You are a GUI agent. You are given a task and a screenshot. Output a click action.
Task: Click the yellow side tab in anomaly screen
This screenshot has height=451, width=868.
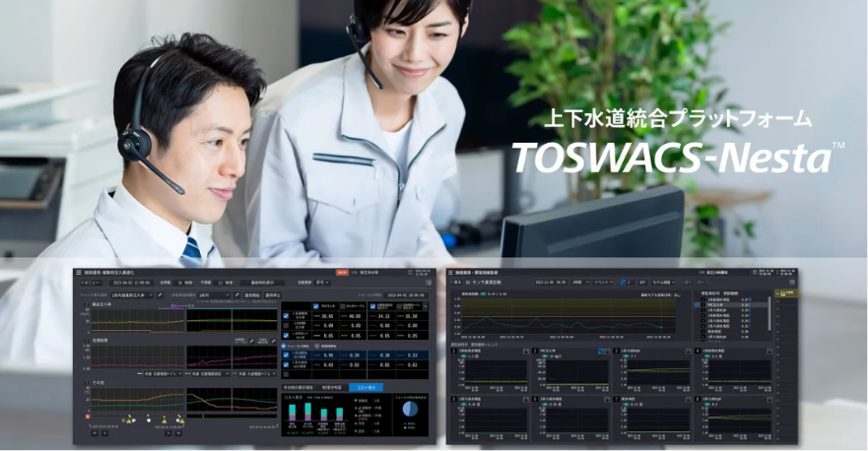click(x=786, y=293)
